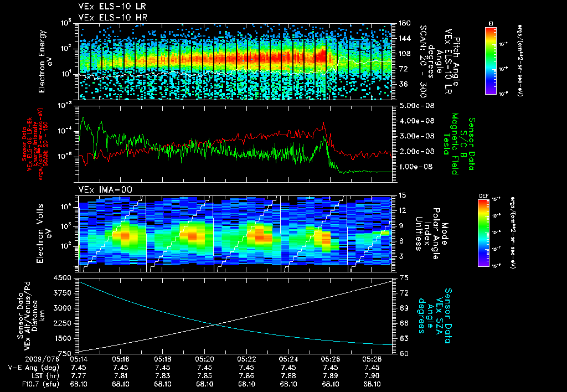Click the 7.45 V-E angle under 05:14
The image size is (567, 392).
[x=79, y=368]
